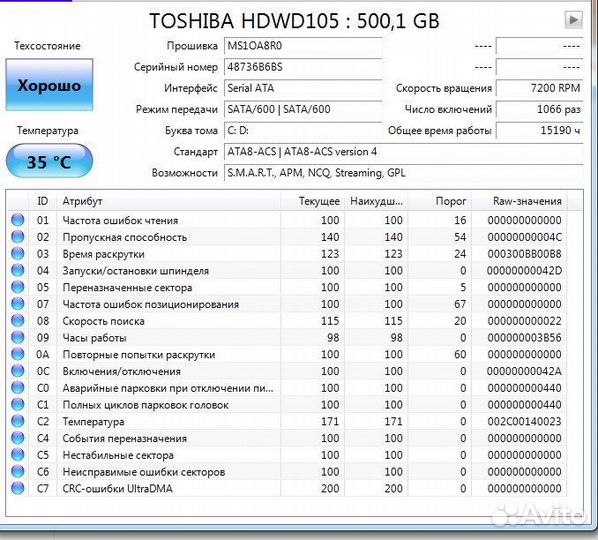This screenshot has height=540, width=598.
Task: Select the Частота ошибок чтения row
Action: click(x=287, y=220)
